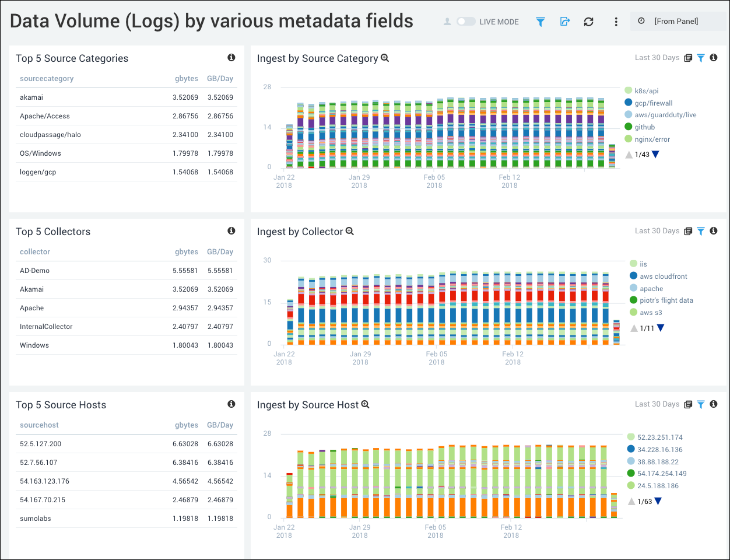The height and width of the screenshot is (560, 730).
Task: Click the user silhouette icon near LIVE MODE
Action: pos(446,20)
